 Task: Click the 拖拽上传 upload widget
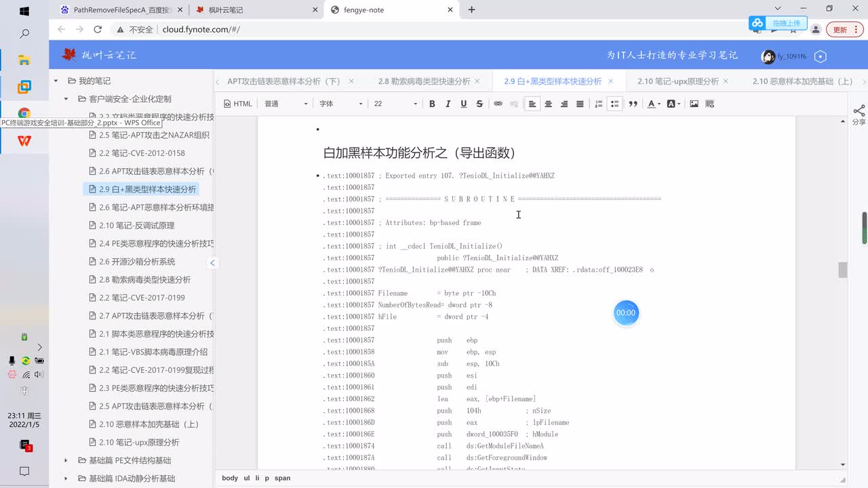(778, 23)
